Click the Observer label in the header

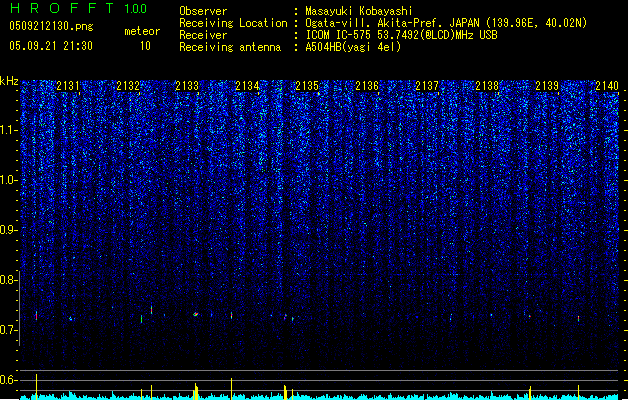(203, 11)
